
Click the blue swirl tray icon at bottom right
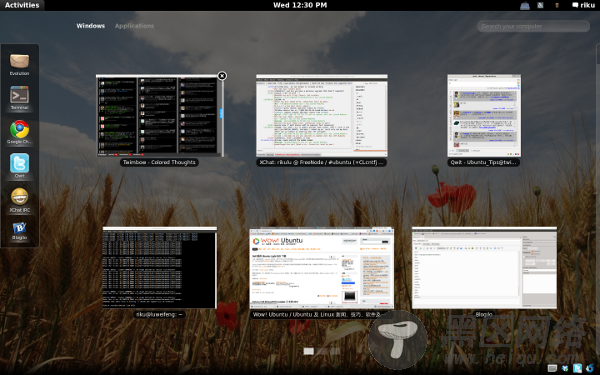(590, 368)
